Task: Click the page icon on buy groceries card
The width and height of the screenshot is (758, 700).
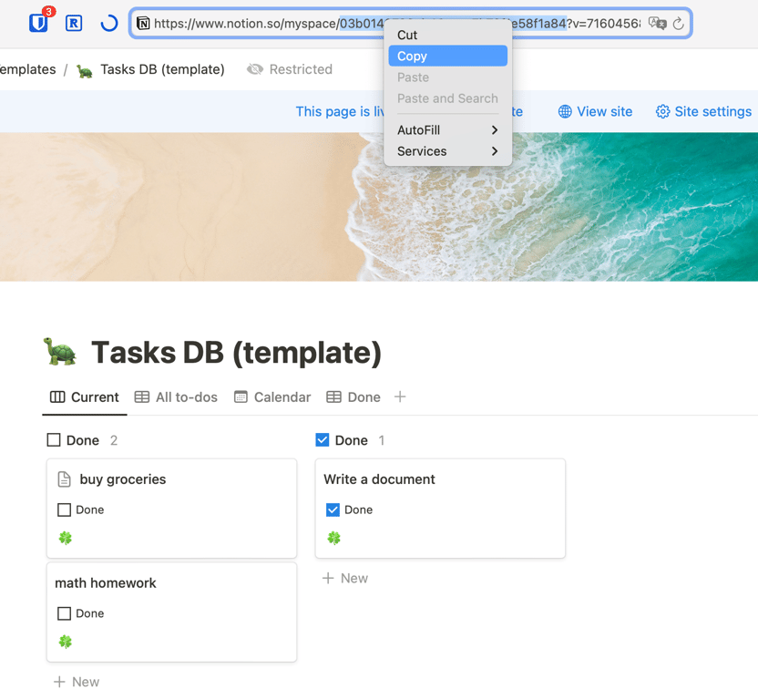Action: tap(65, 479)
